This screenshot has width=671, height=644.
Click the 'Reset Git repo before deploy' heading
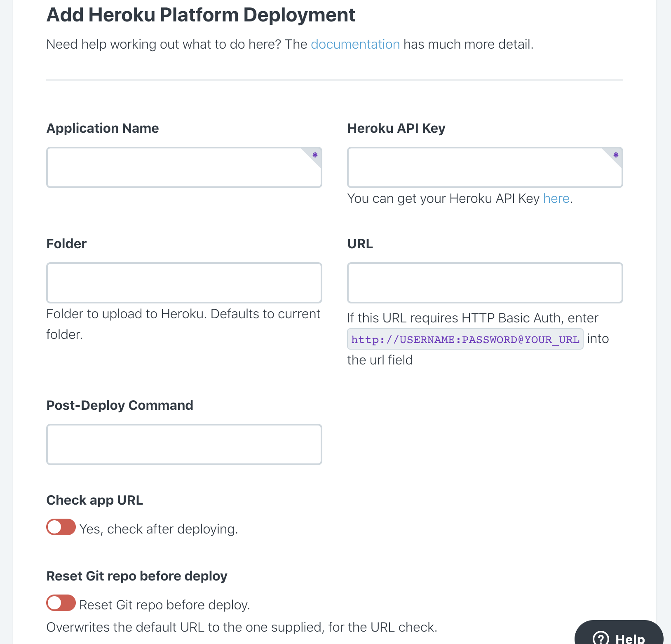tap(137, 576)
